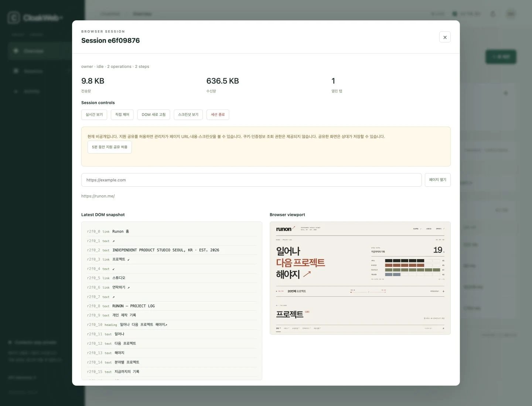Click the 9.8 KB 전송량 value
Screen dimensions: 532x406
click(x=93, y=81)
